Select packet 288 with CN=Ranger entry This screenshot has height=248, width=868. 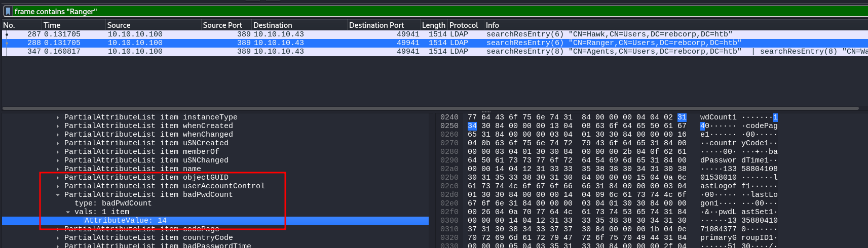pyautogui.click(x=435, y=43)
